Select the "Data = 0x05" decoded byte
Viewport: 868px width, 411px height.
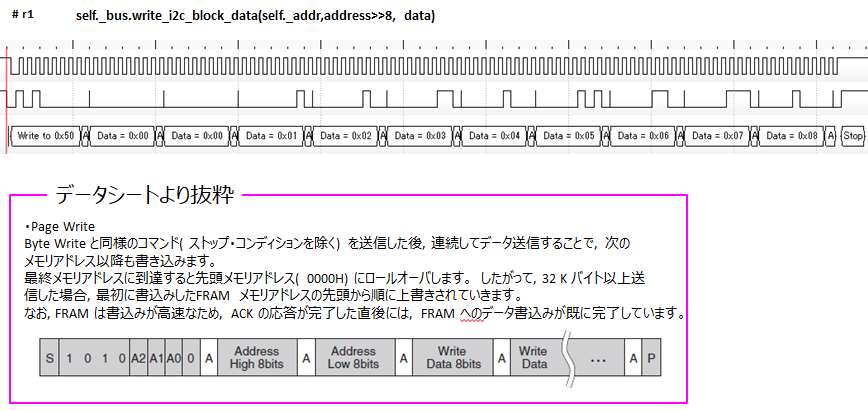pyautogui.click(x=569, y=136)
